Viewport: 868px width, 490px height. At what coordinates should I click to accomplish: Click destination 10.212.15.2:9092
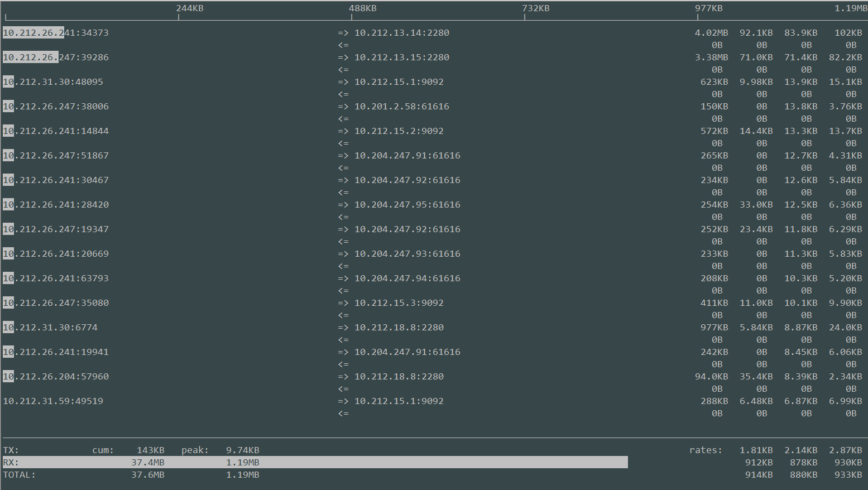(x=399, y=131)
